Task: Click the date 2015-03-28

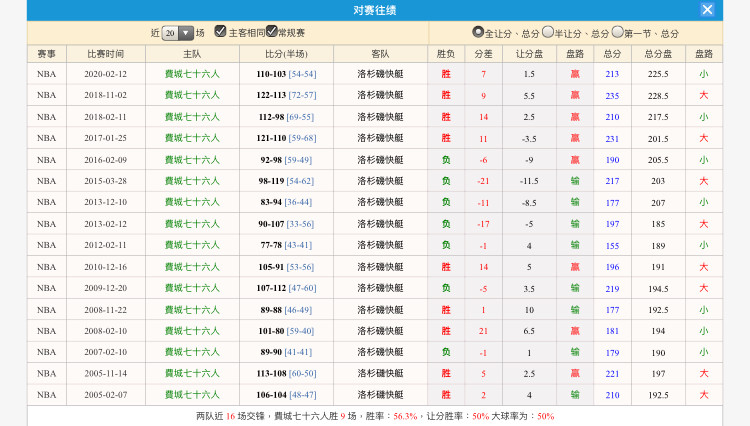Action: 105,181
